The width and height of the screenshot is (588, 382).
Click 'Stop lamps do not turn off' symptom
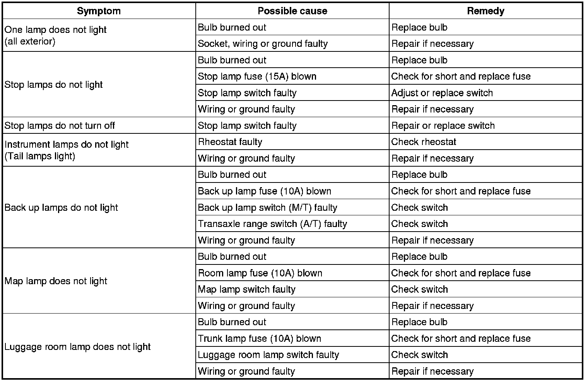60,126
